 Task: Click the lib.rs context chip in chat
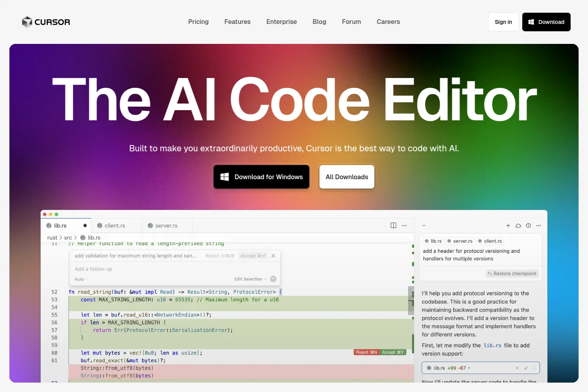tap(433, 241)
